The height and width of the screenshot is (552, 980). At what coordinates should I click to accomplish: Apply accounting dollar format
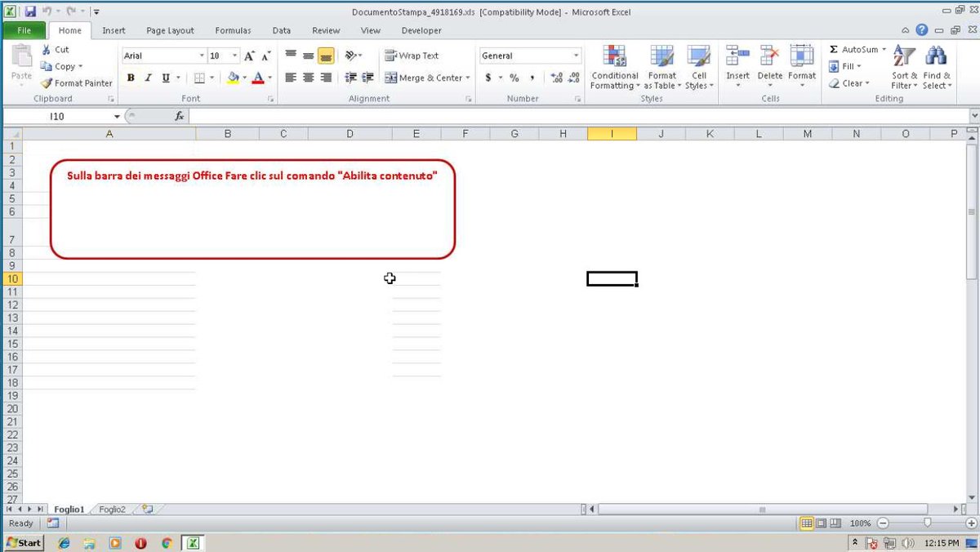click(488, 78)
